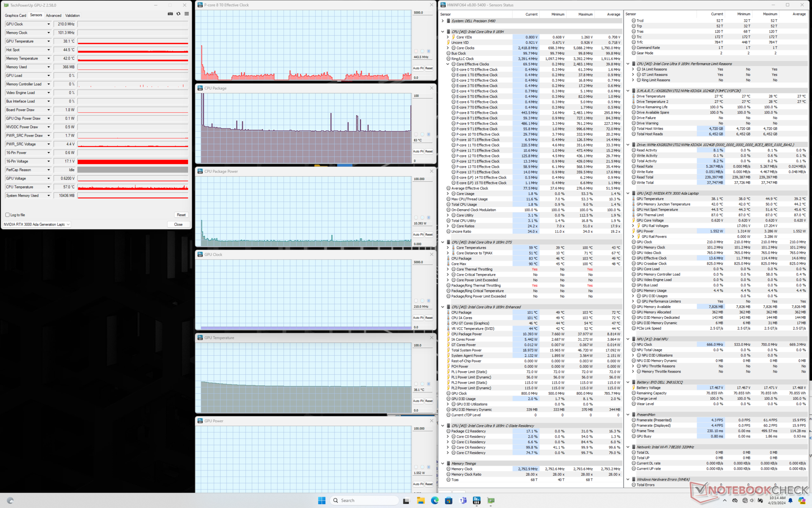Open the NVIDIA RTX 3000 Ada GPU selector
Image resolution: width=812 pixels, height=508 pixels.
click(x=36, y=224)
